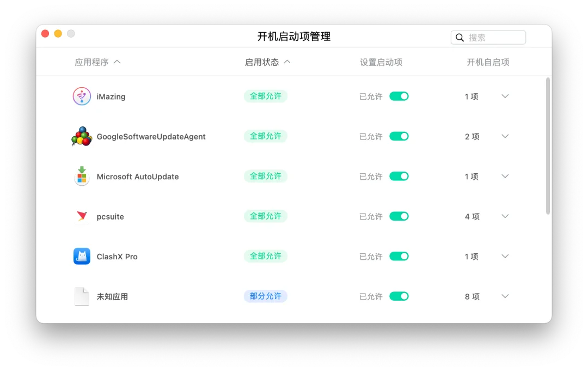
Task: Click the 2 项 count text
Action: click(472, 137)
